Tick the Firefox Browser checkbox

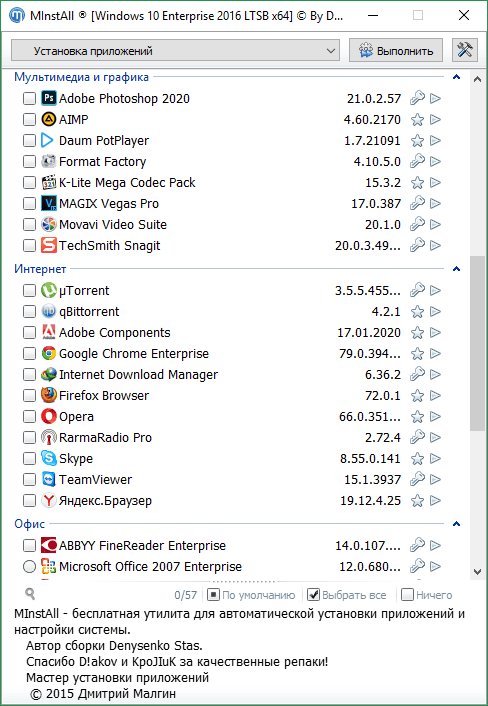(29, 395)
